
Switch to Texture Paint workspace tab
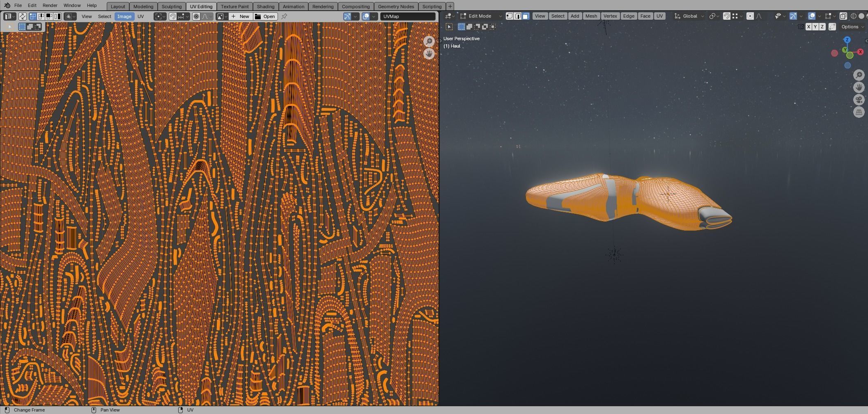point(235,7)
